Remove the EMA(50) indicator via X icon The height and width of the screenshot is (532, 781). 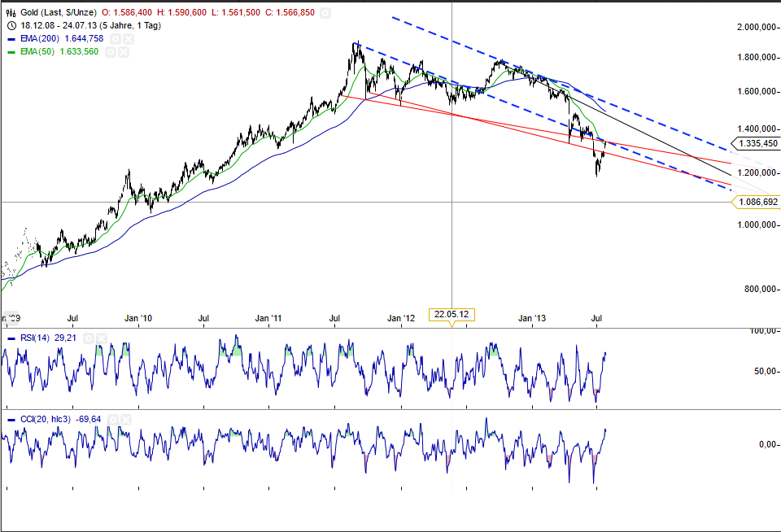coord(123,51)
